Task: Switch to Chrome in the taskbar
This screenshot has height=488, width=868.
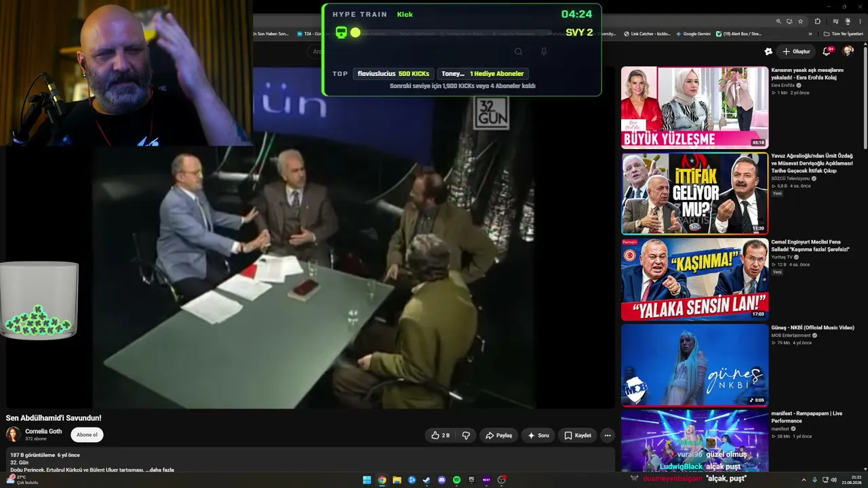Action: 382,480
